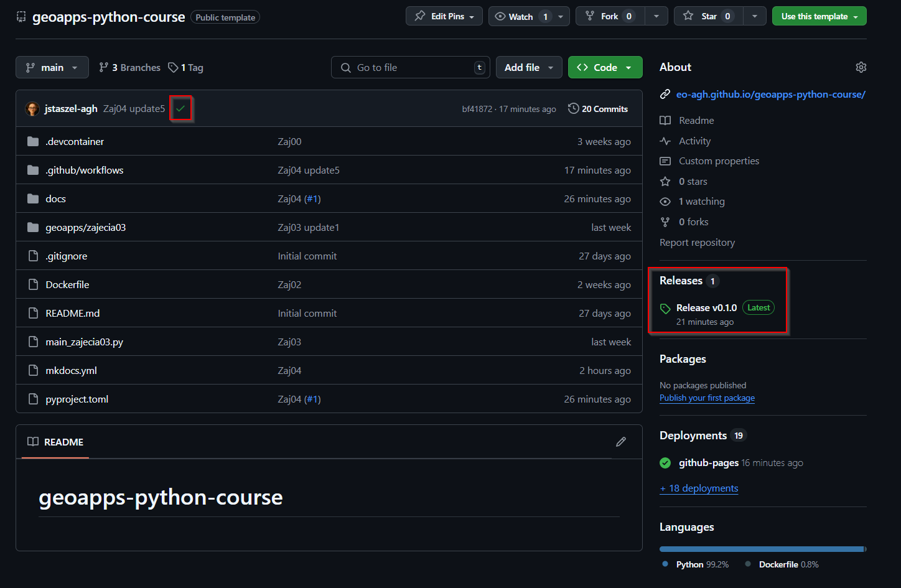This screenshot has width=901, height=588.
Task: Open the .github/workflows folder
Action: 85,170
